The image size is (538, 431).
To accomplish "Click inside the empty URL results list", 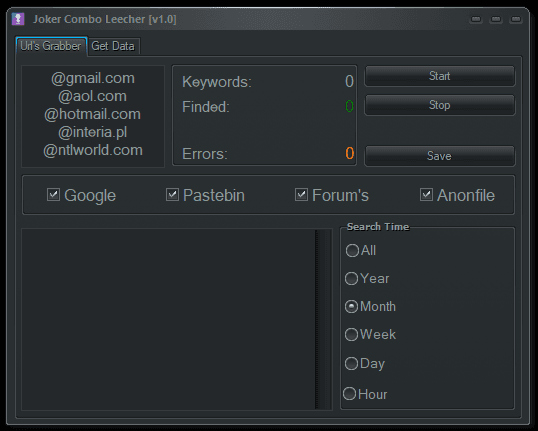I will (168, 319).
